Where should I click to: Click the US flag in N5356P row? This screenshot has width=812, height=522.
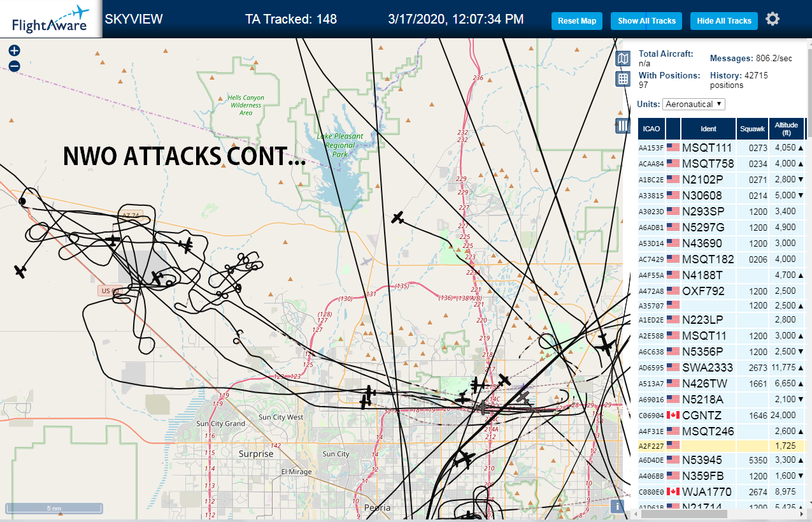click(673, 352)
